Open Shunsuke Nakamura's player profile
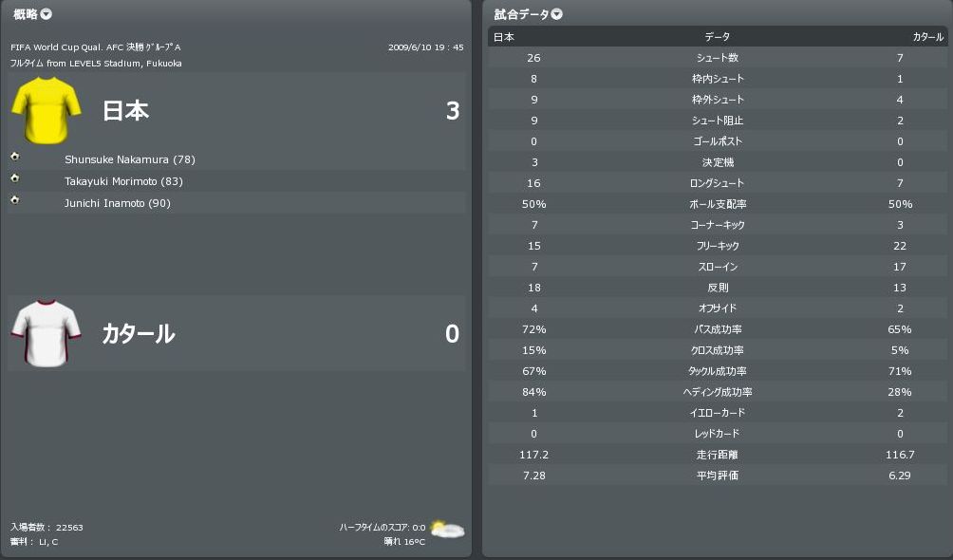This screenshot has width=953, height=560. pos(129,159)
